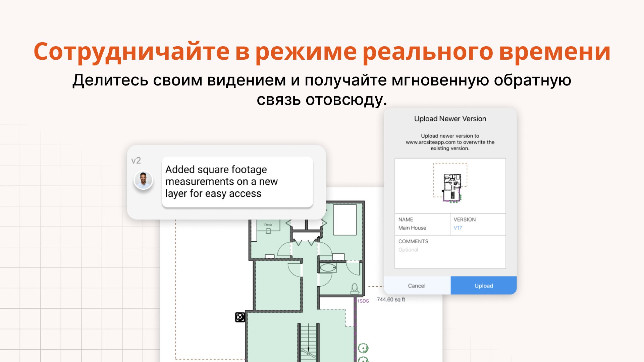Image resolution: width=644 pixels, height=362 pixels.
Task: Click the bathtub fixture symbol
Action: click(x=328, y=267)
